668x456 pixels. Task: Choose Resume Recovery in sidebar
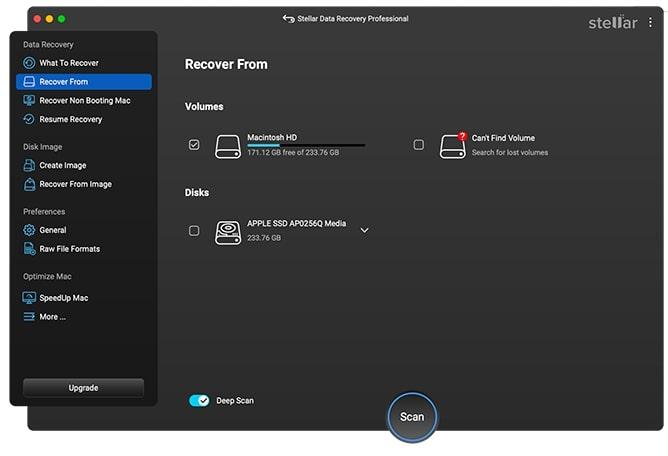click(84, 119)
